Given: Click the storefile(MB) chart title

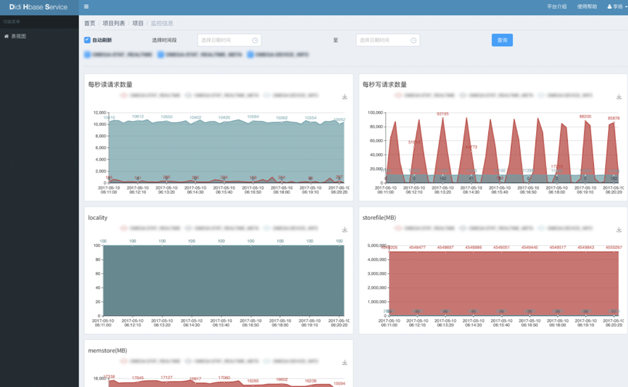Looking at the screenshot, I should coord(379,218).
